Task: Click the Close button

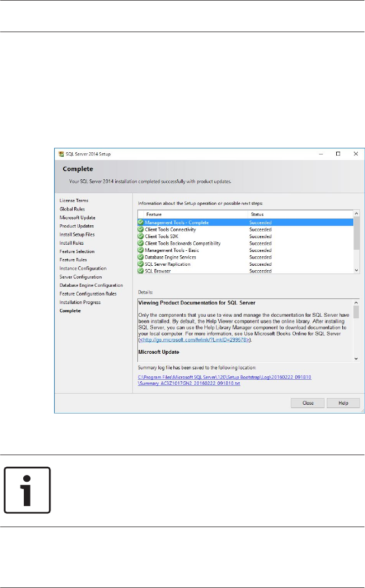Action: pyautogui.click(x=307, y=403)
